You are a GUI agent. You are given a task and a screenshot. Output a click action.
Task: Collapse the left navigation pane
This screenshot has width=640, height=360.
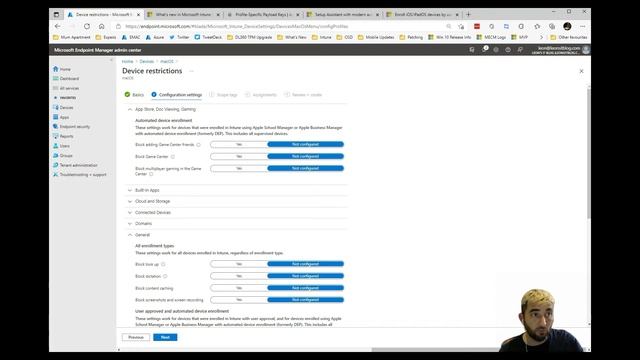click(x=111, y=60)
